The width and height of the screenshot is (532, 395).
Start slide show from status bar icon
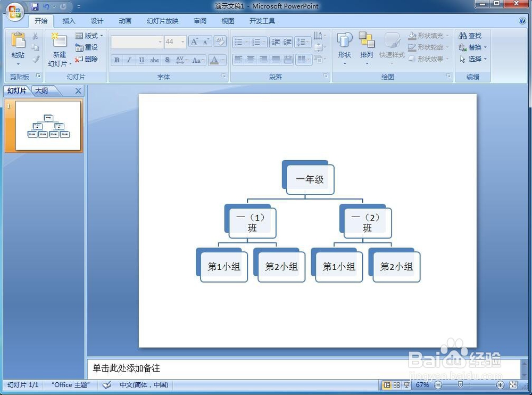(406, 385)
